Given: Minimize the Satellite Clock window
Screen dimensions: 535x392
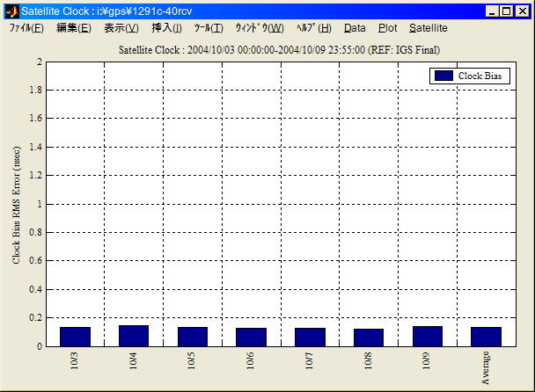Looking at the screenshot, I should point(492,11).
